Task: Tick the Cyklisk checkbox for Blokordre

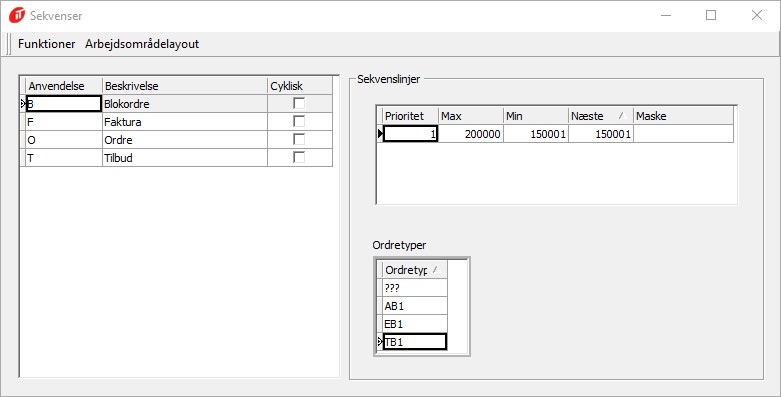Action: 299,104
